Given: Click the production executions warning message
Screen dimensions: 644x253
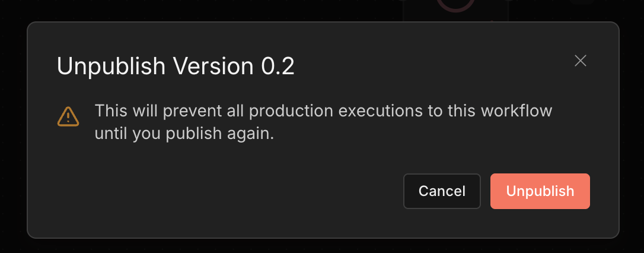Looking at the screenshot, I should tap(323, 122).
